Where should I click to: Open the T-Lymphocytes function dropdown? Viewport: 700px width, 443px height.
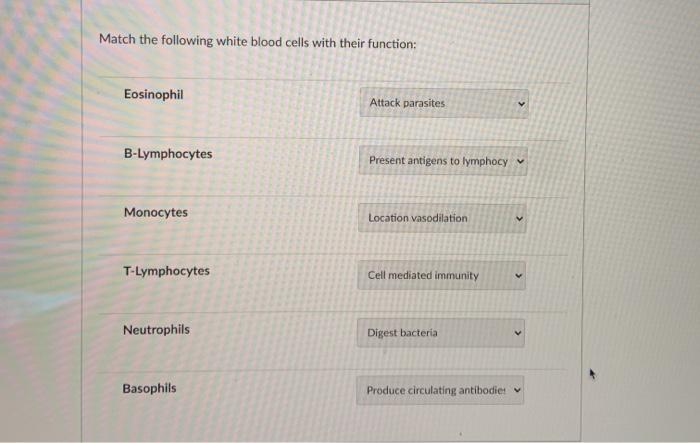tap(442, 276)
